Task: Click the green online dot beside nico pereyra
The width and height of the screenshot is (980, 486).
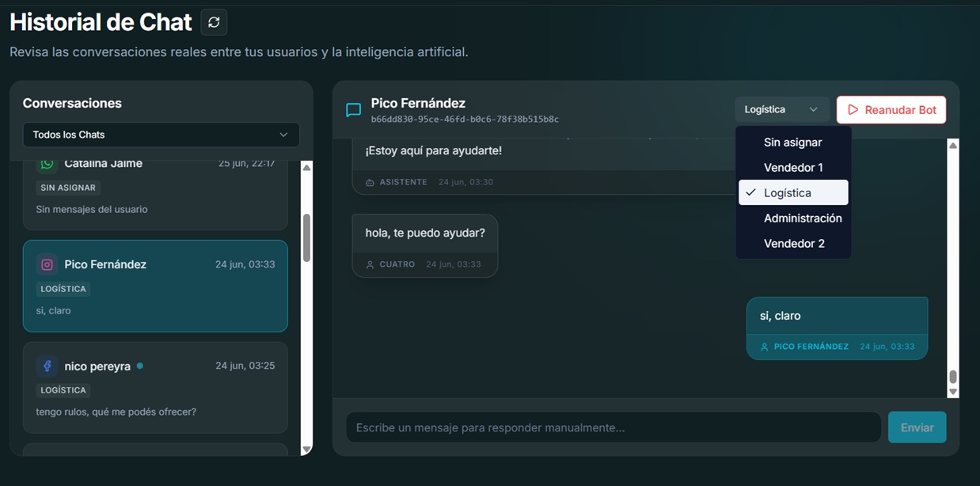Action: click(140, 366)
